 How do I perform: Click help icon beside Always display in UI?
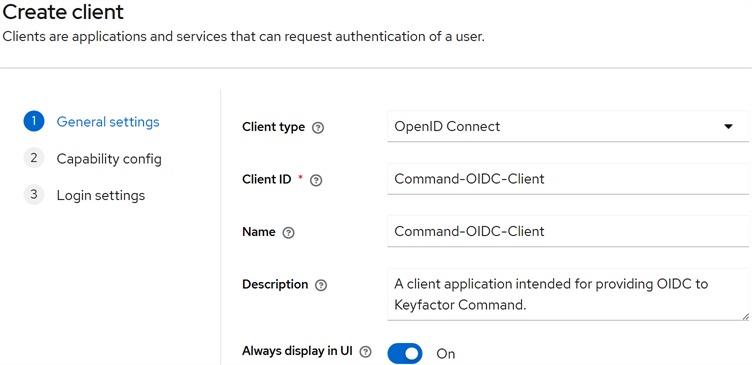point(365,352)
